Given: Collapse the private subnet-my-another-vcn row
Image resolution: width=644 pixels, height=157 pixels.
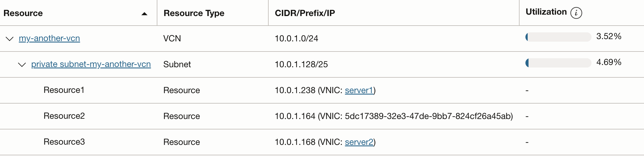Looking at the screenshot, I should [22, 64].
